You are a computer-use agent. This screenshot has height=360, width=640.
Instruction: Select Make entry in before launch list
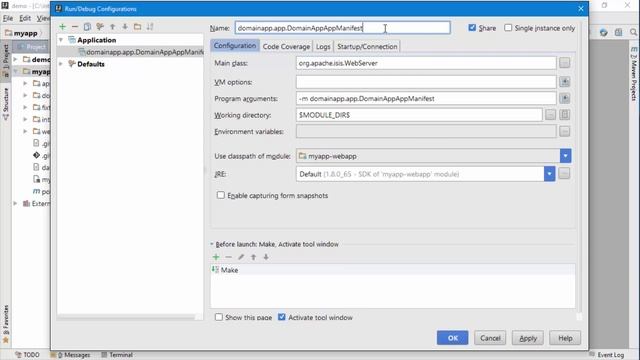393,270
